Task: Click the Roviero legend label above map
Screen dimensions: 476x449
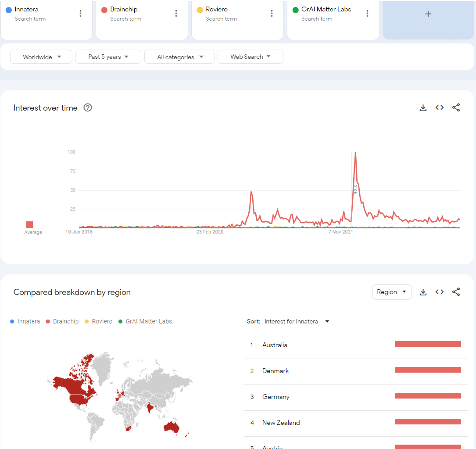Action: [102, 321]
